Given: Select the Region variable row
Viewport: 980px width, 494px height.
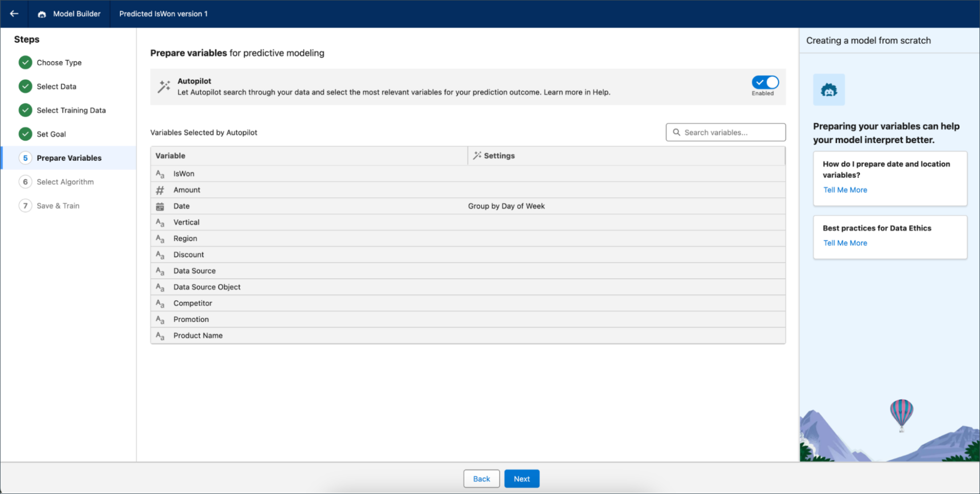Looking at the screenshot, I should pos(468,238).
